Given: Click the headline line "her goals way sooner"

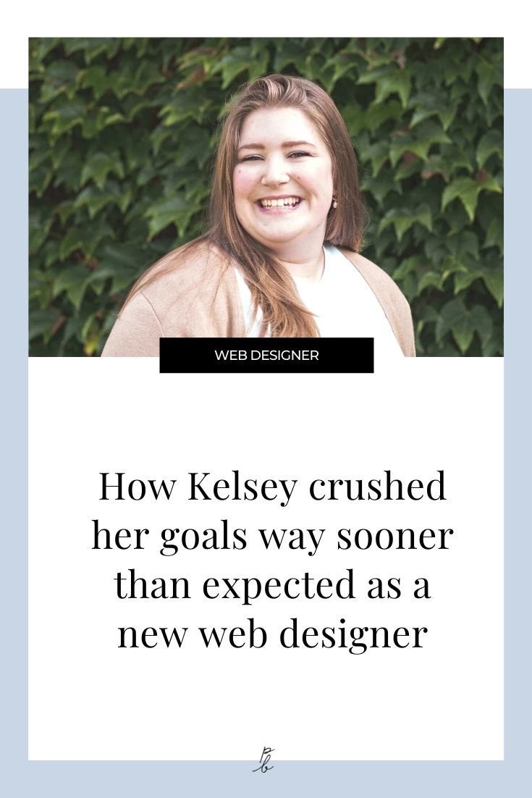Looking at the screenshot, I should (272, 537).
